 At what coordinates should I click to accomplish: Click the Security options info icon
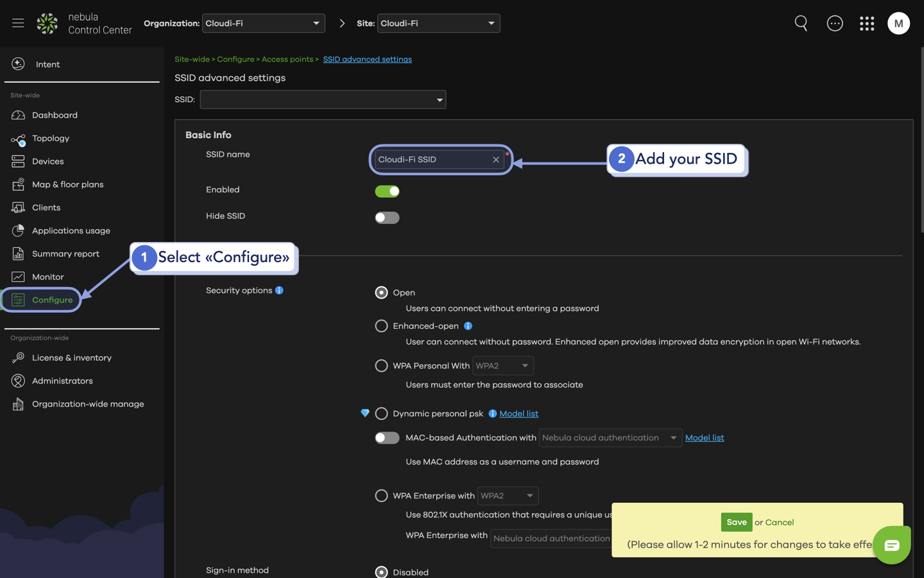(x=279, y=290)
